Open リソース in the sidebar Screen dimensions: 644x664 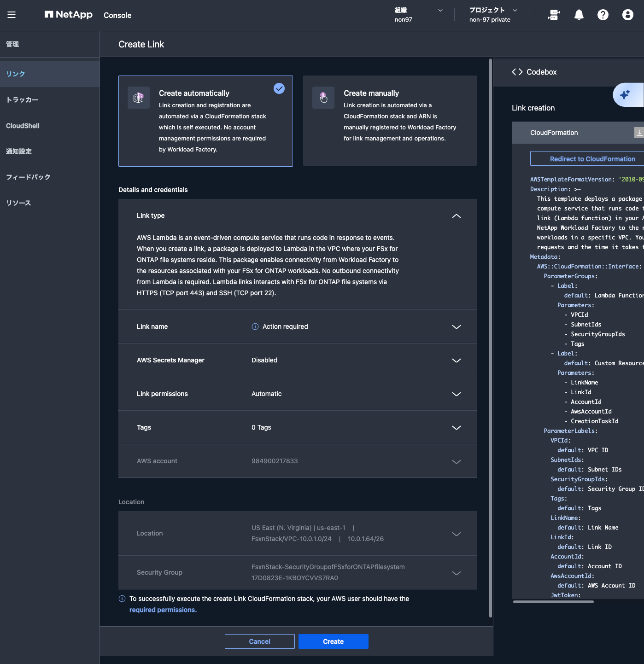[x=50, y=203]
